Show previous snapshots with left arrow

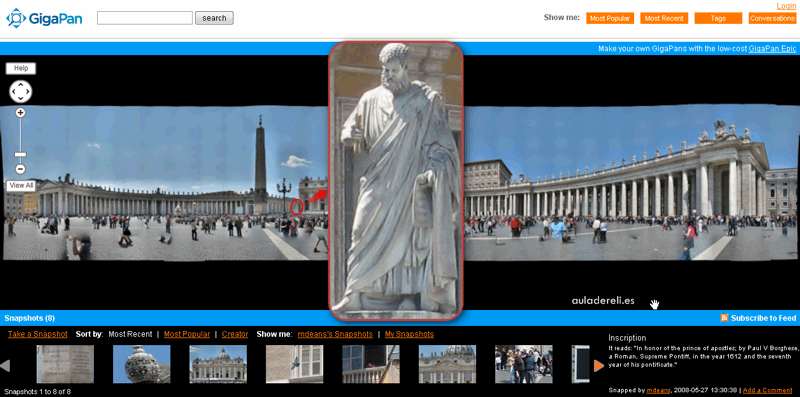tap(5, 365)
